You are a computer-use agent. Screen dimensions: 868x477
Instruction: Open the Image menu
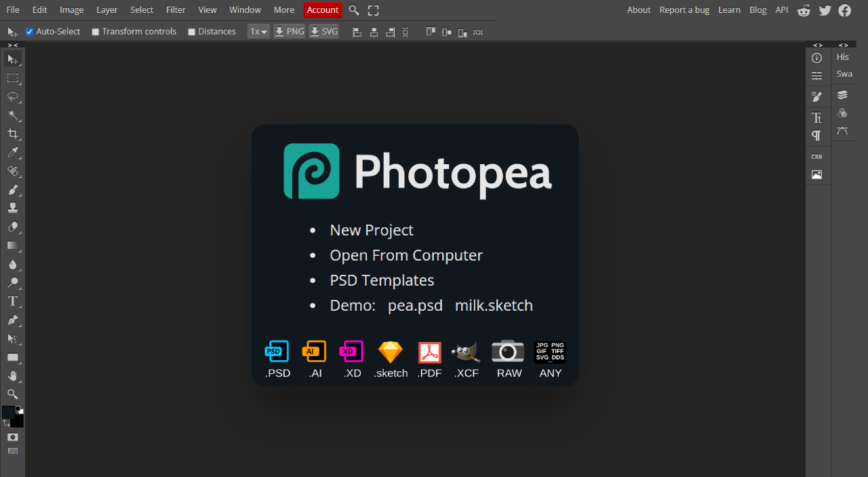tap(72, 10)
